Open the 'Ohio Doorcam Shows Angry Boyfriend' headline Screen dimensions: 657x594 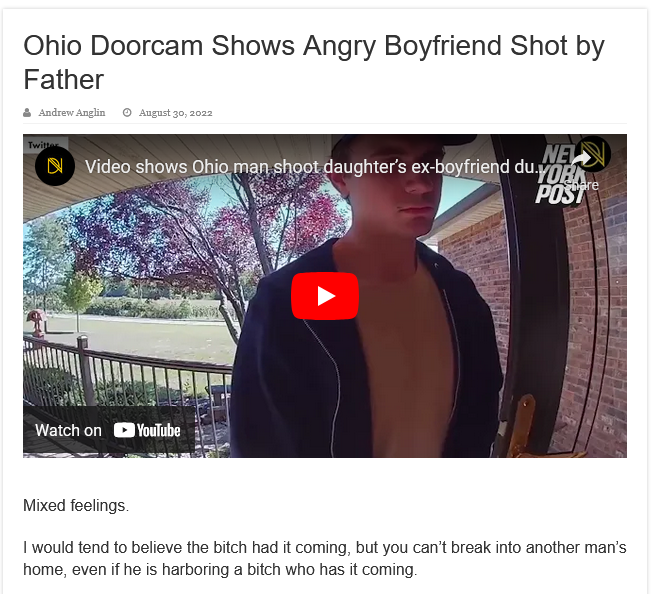click(314, 62)
